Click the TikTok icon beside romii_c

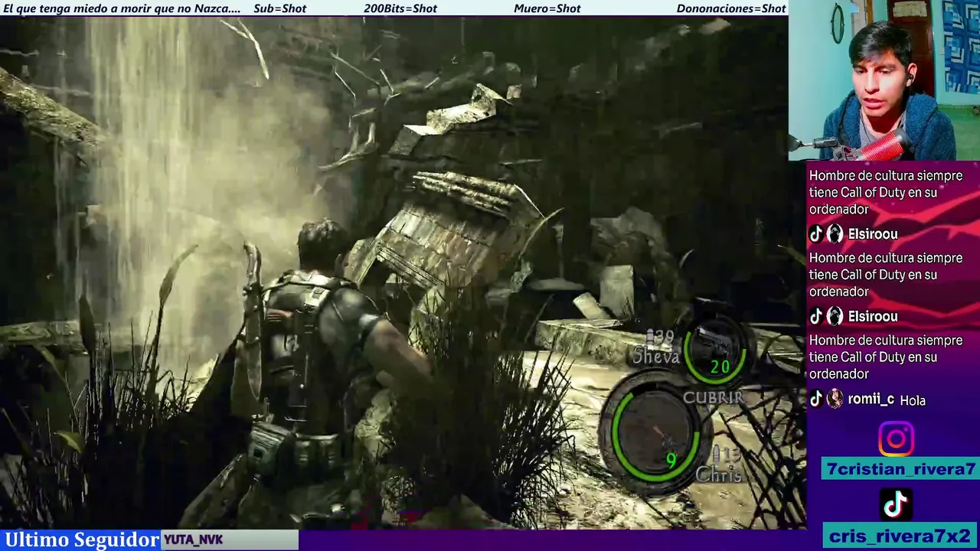[x=816, y=399]
